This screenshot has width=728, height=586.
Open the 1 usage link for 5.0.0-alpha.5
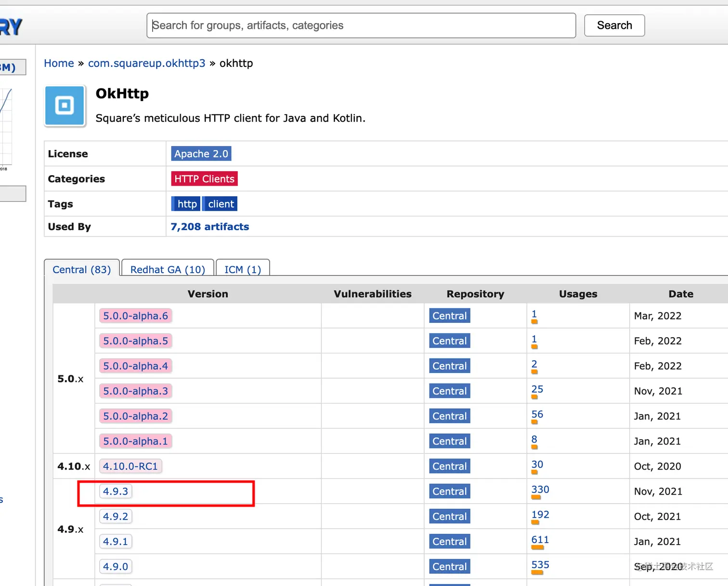point(534,339)
